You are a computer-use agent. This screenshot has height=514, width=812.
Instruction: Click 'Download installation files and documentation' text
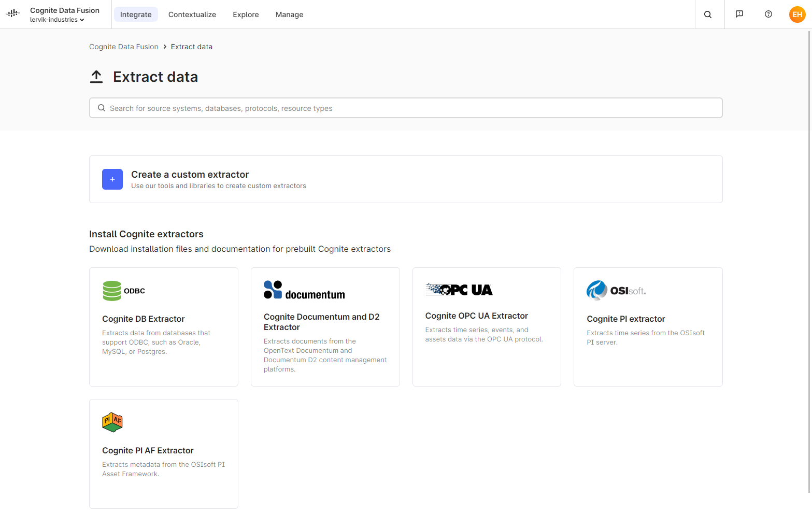(x=240, y=249)
